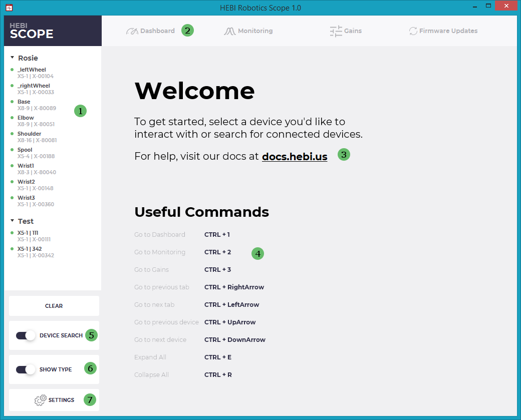Click the HEBI Scope logo
The width and height of the screenshot is (521, 420).
point(32,31)
